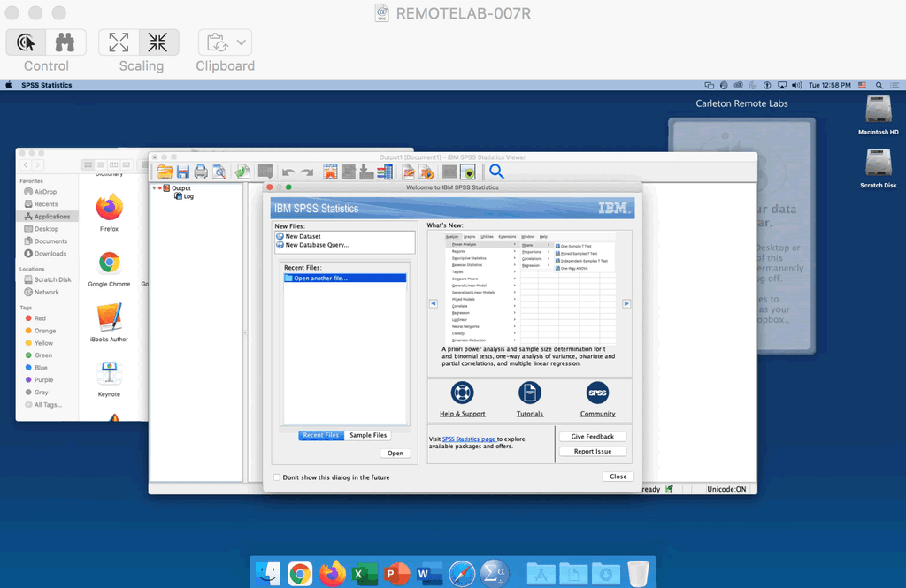This screenshot has height=588, width=906.
Task: Open Spotlight search in menu bar
Action: tap(879, 85)
